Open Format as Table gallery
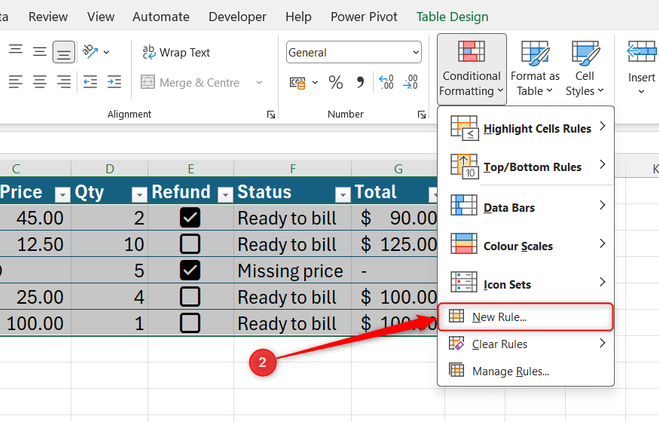This screenshot has width=659, height=422. (535, 69)
